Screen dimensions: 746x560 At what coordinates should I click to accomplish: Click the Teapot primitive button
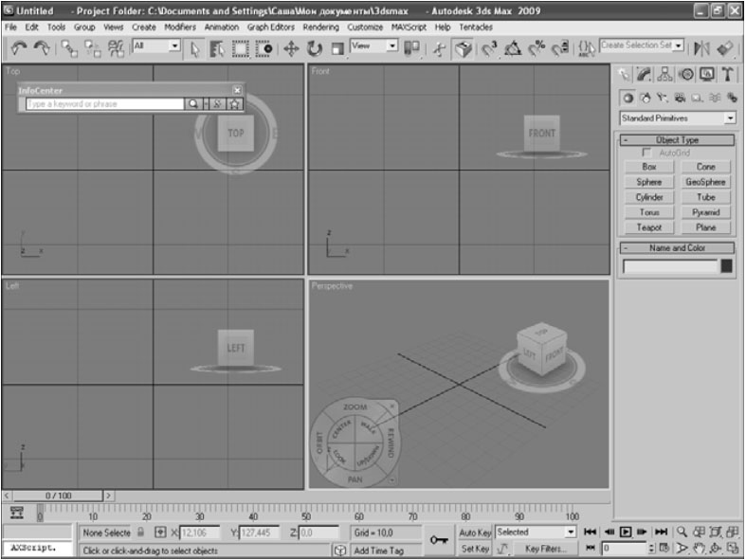[x=649, y=227]
